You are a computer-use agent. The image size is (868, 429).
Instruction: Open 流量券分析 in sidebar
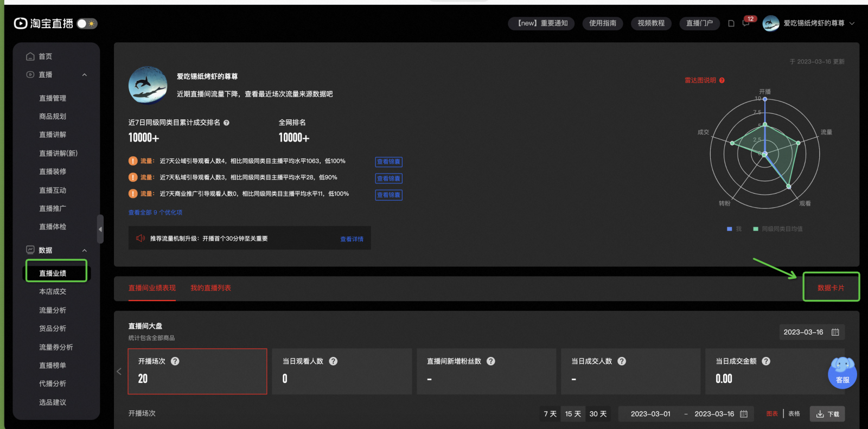point(56,347)
